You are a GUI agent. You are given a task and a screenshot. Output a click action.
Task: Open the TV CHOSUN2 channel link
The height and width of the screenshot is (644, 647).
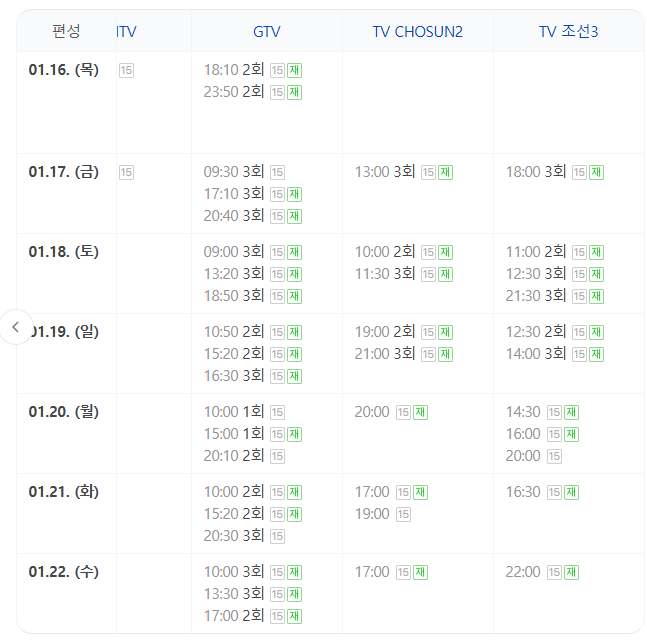click(418, 32)
